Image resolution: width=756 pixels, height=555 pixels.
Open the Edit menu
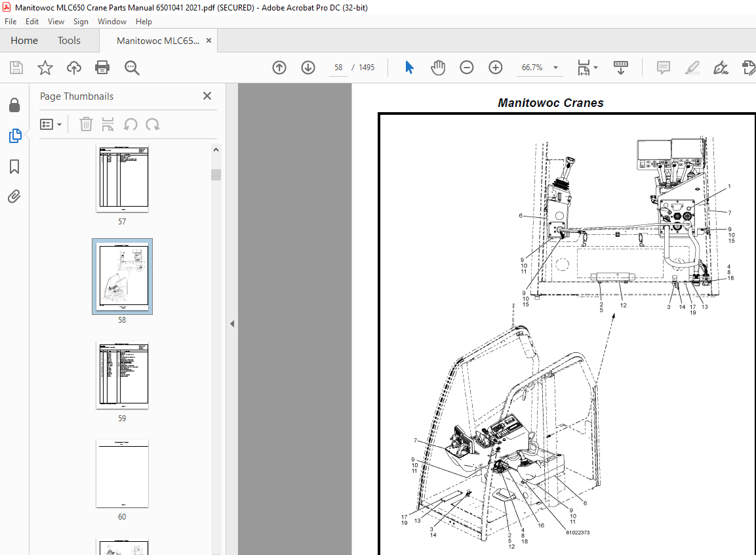pyautogui.click(x=32, y=22)
